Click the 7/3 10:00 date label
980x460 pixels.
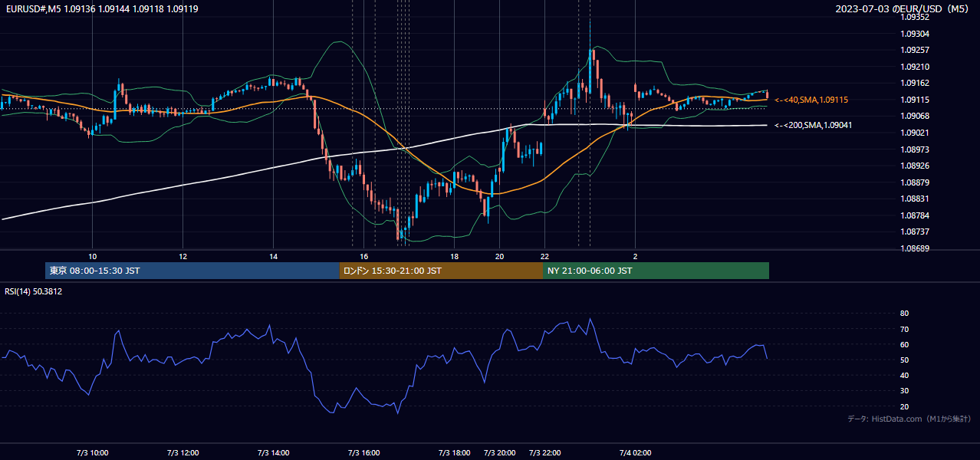point(92,453)
